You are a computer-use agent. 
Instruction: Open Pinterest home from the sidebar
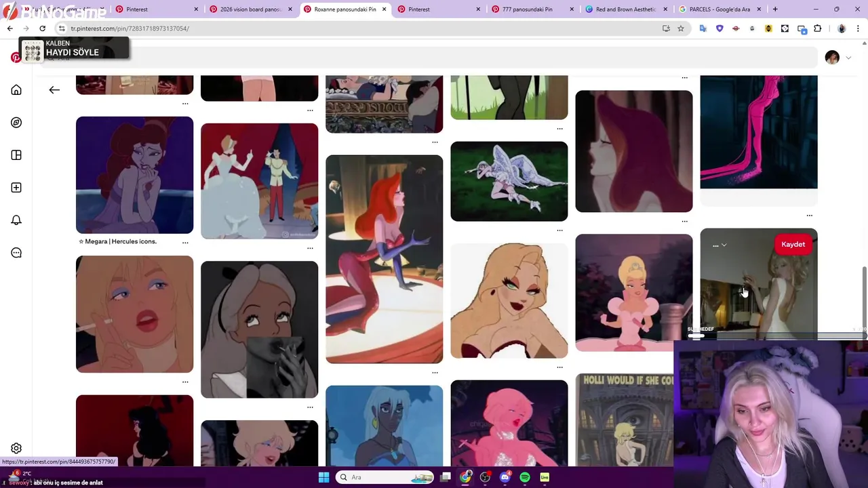(x=16, y=90)
